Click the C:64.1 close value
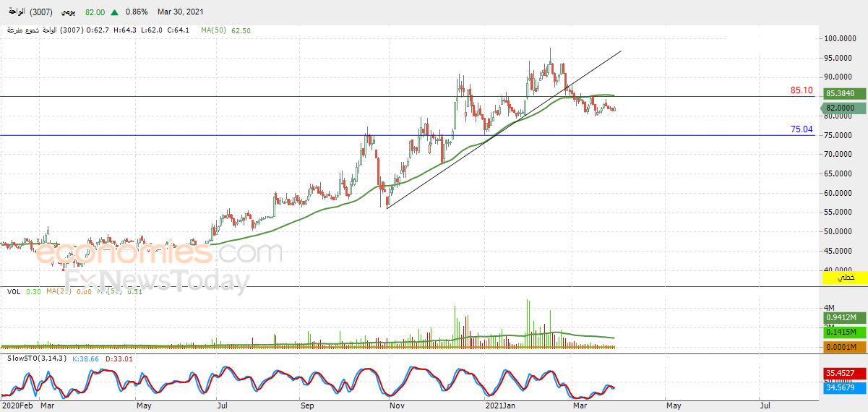 pos(179,30)
